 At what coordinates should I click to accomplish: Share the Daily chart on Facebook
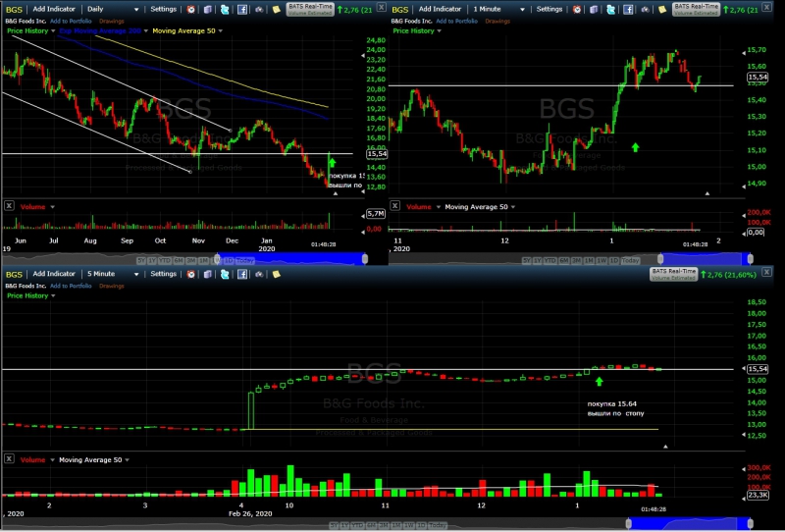pyautogui.click(x=241, y=9)
